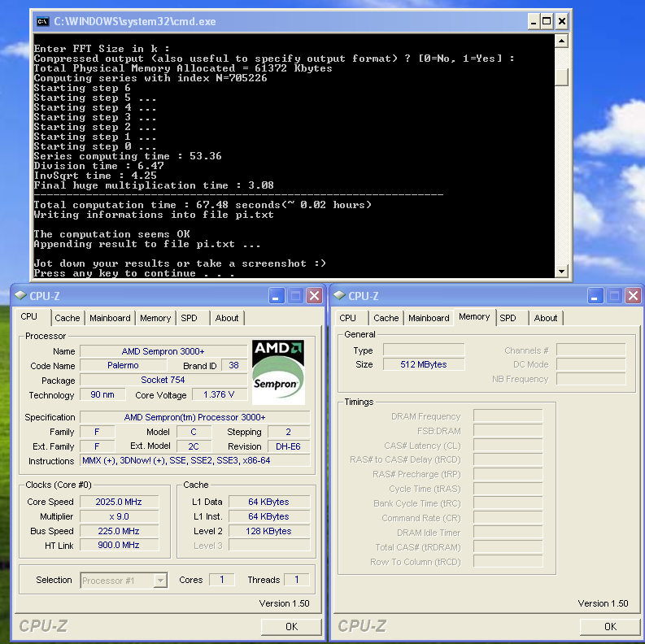645x644 pixels.
Task: Open Cache tab in right CPU-Z window
Action: pos(386,318)
